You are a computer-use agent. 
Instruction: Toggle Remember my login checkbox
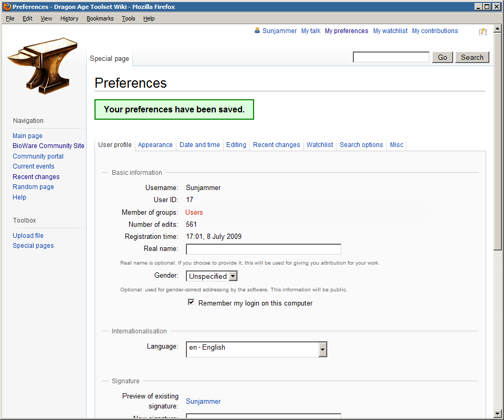192,302
